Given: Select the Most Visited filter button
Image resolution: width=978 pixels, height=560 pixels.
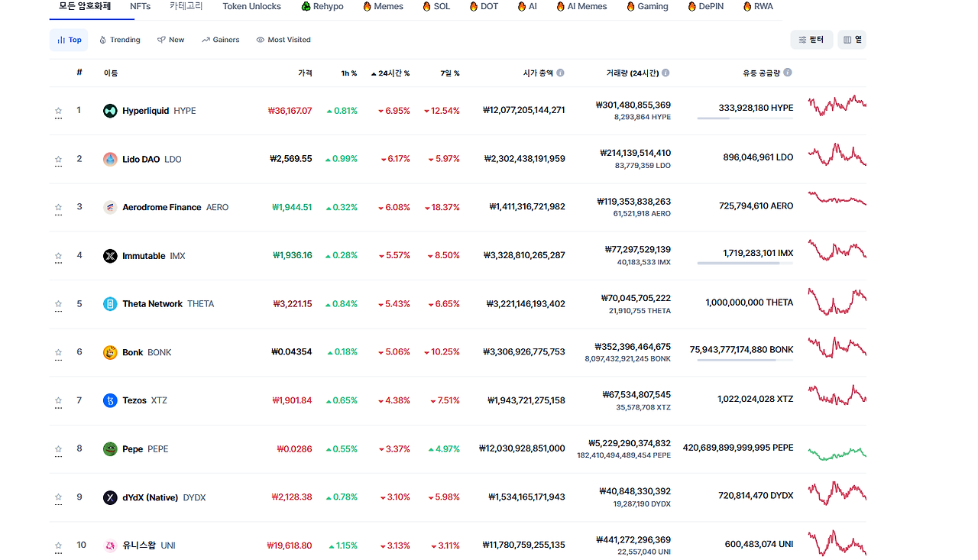Looking at the screenshot, I should [283, 40].
